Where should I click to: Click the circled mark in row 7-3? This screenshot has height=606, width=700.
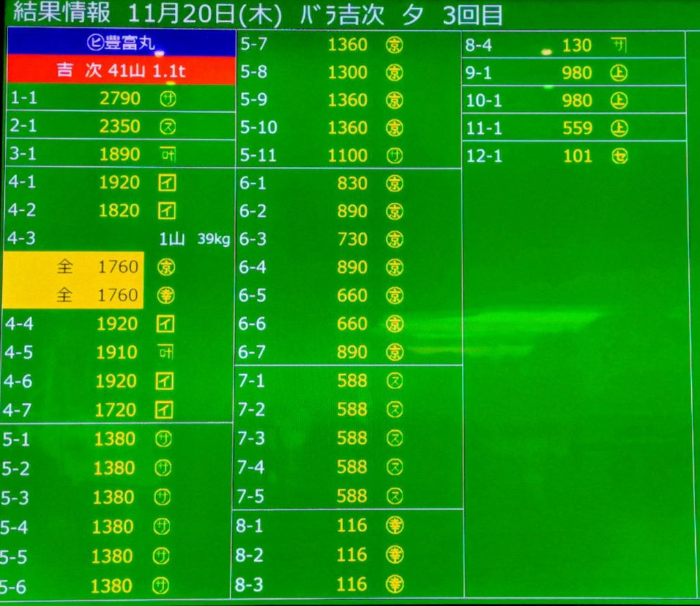[394, 438]
